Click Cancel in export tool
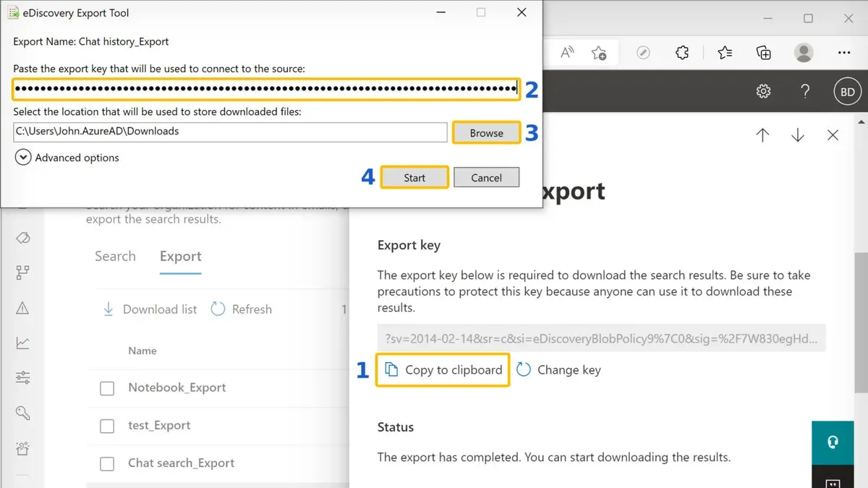 pyautogui.click(x=486, y=178)
